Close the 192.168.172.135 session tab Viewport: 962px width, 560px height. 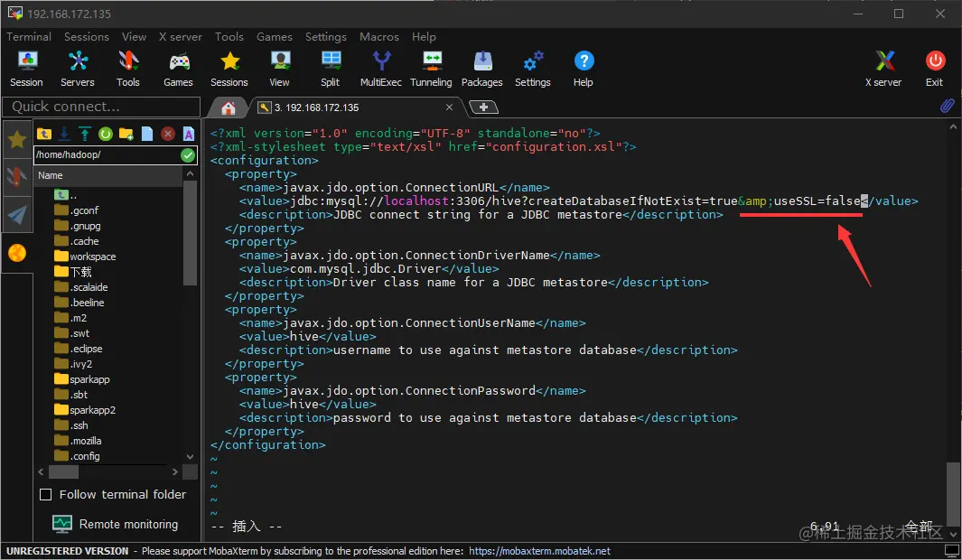coord(449,107)
